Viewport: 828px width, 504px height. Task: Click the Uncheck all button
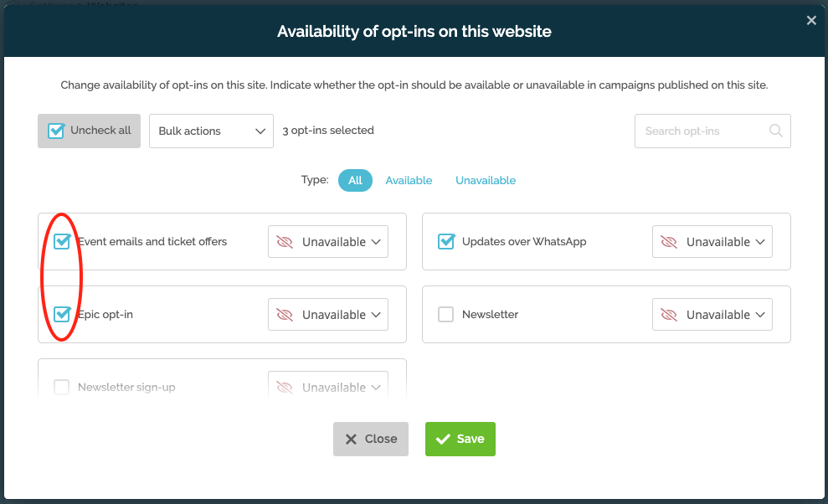point(90,131)
